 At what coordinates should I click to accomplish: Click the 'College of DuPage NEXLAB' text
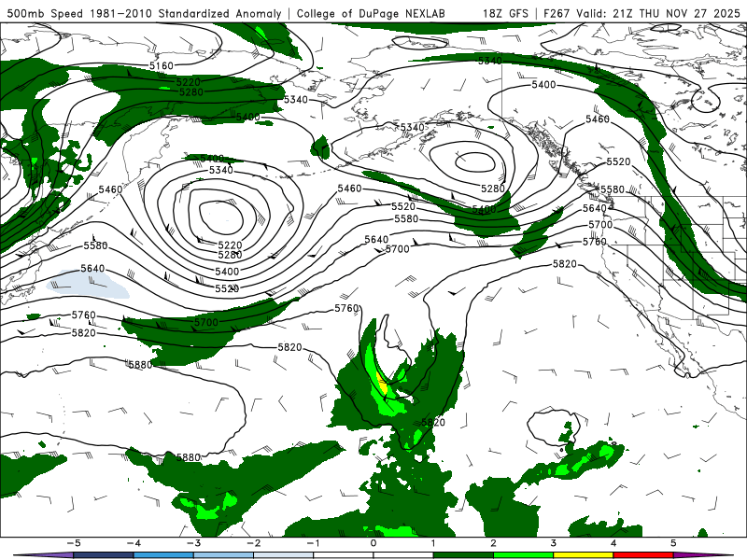pos(371,14)
